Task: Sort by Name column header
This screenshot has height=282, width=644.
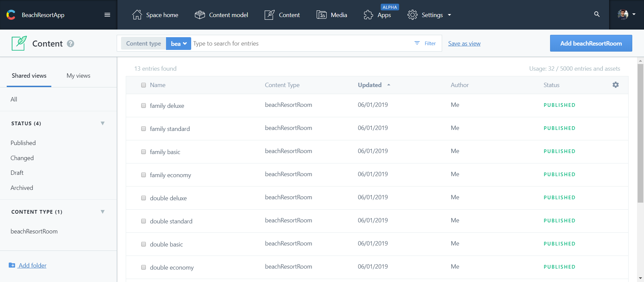Action: pos(158,85)
